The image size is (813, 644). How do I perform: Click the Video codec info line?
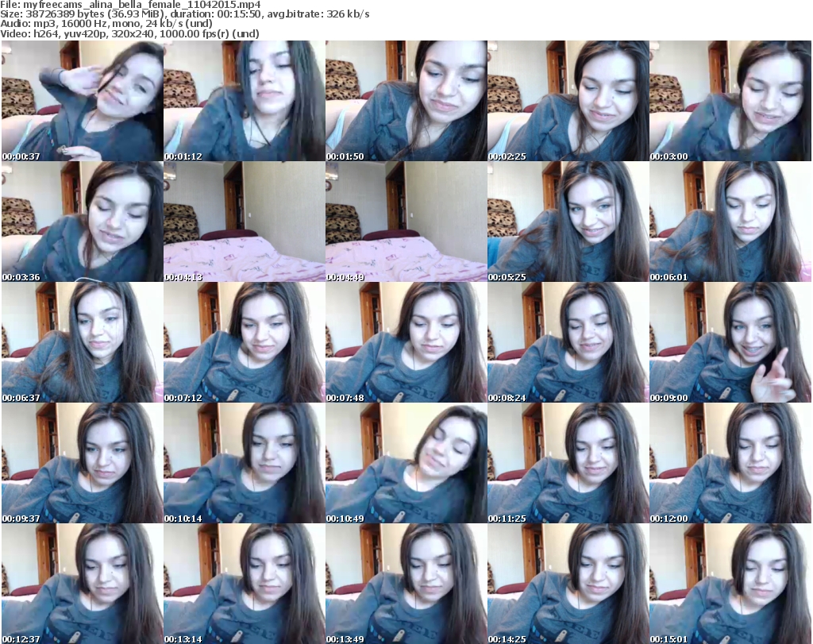click(129, 34)
